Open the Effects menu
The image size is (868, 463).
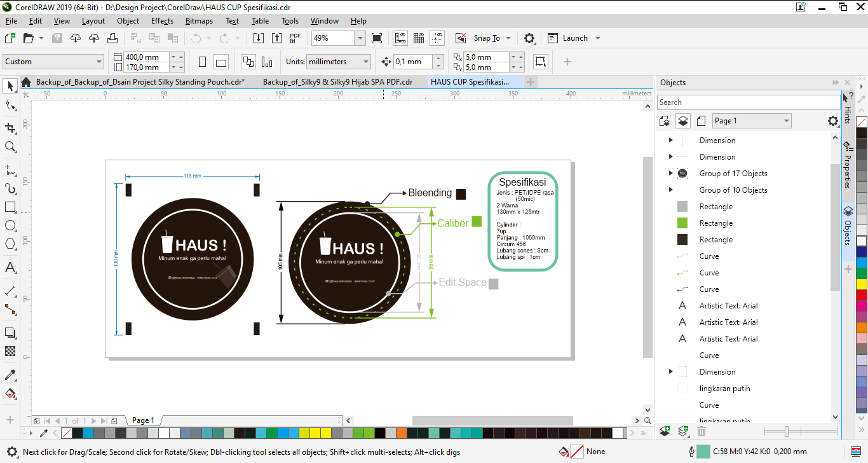(162, 21)
